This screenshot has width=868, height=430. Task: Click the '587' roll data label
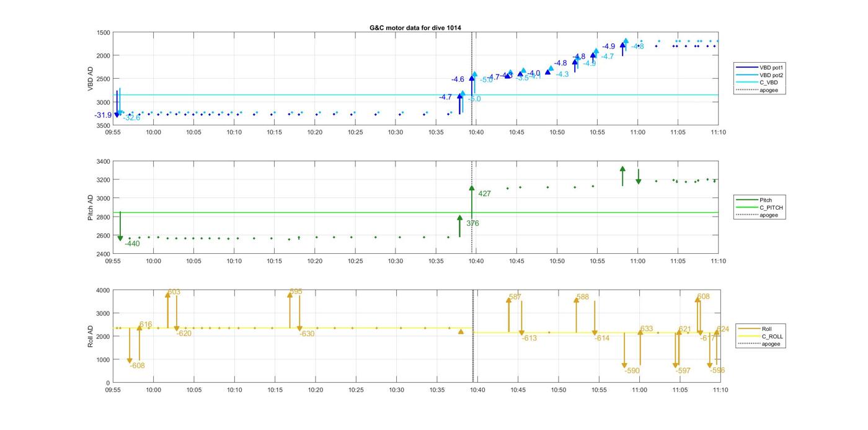click(515, 297)
